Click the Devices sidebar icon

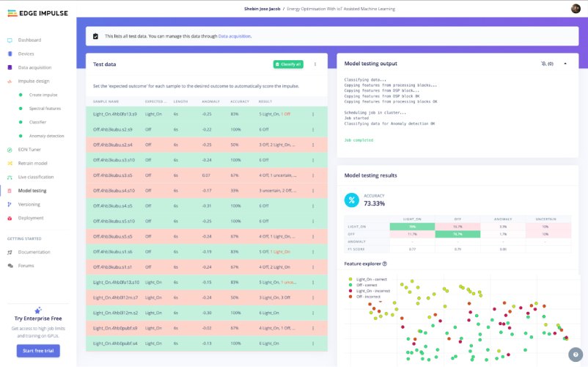tap(10, 54)
